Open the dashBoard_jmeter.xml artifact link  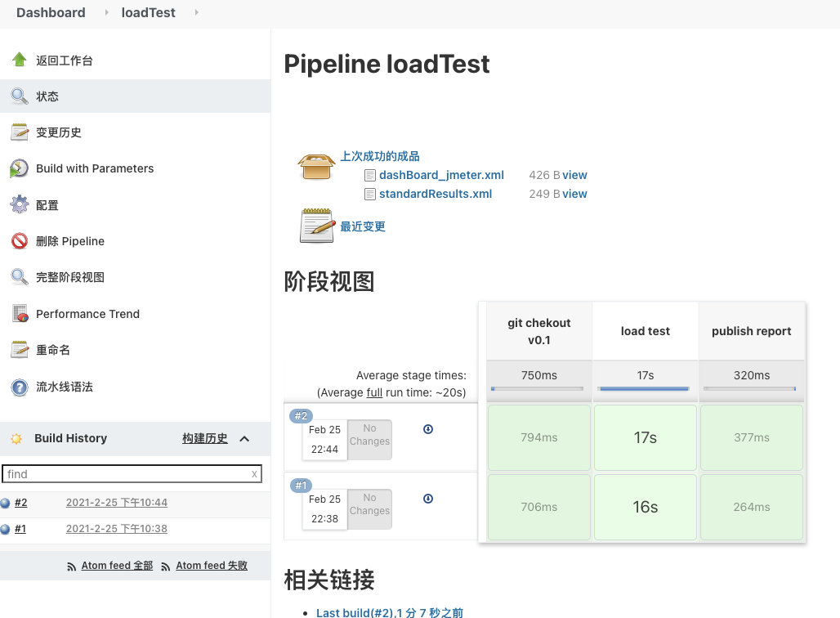coord(441,175)
